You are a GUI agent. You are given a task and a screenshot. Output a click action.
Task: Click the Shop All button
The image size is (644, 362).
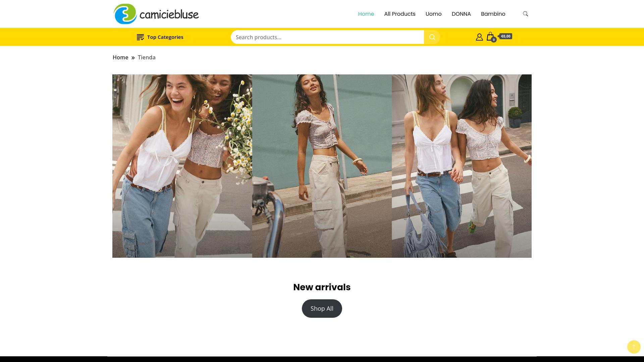point(322,308)
